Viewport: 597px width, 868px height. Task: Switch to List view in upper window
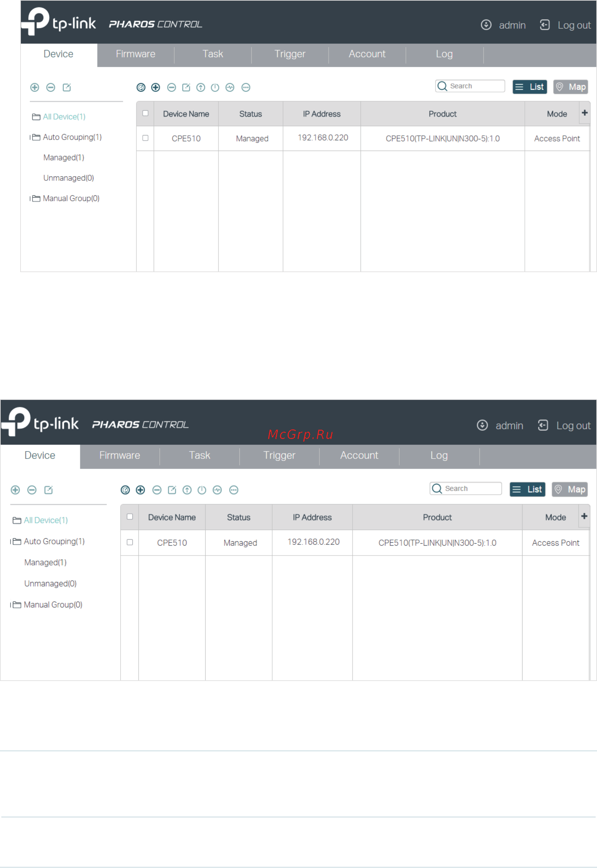click(x=530, y=87)
